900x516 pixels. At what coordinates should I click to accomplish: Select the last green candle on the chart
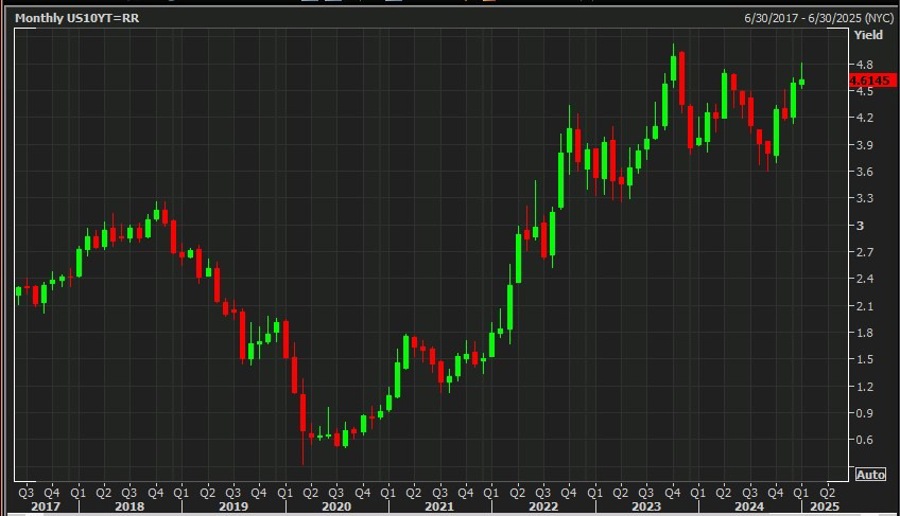coord(802,82)
